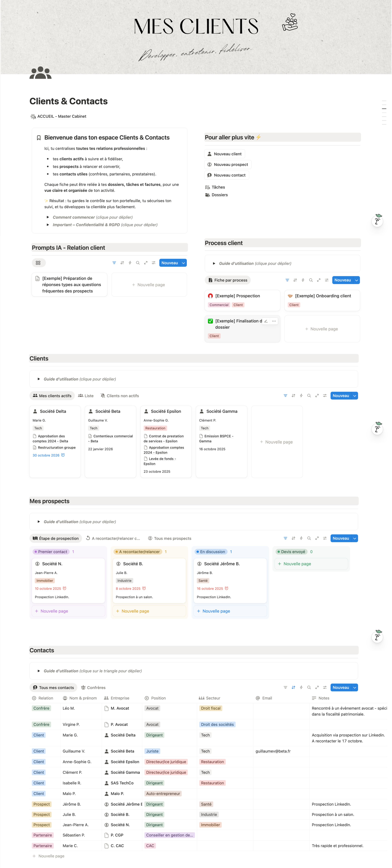
Task: Select A recontacter/relancer view tab
Action: click(x=113, y=538)
